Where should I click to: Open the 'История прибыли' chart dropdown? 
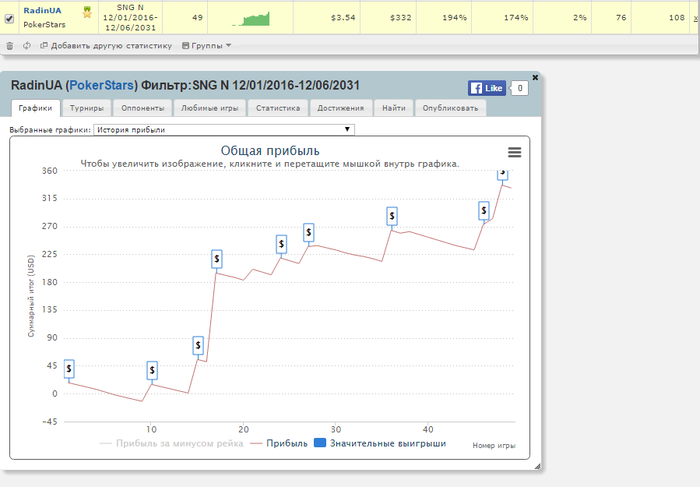224,129
